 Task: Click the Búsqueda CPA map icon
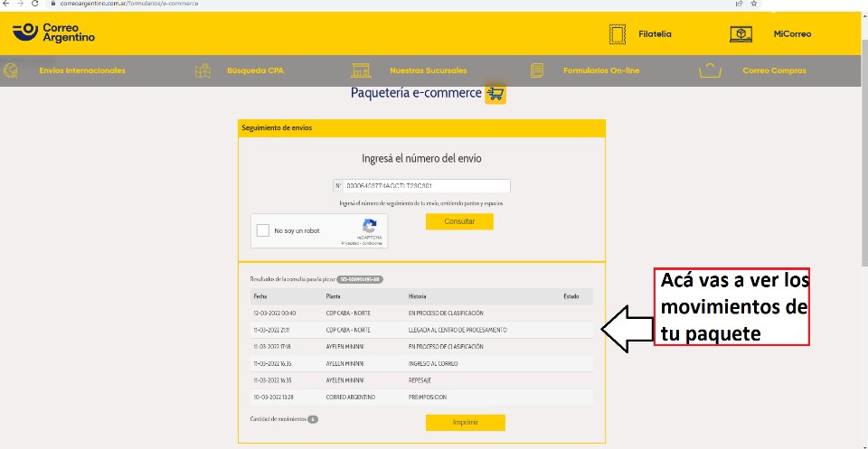203,70
